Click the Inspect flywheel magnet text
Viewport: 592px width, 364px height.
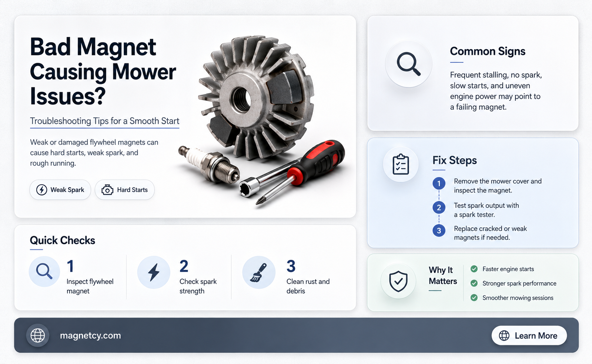pos(90,286)
